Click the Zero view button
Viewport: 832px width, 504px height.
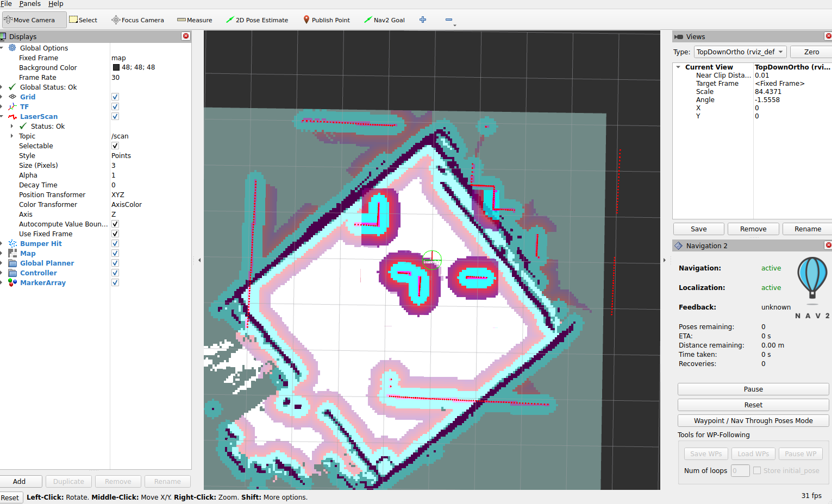click(x=811, y=52)
